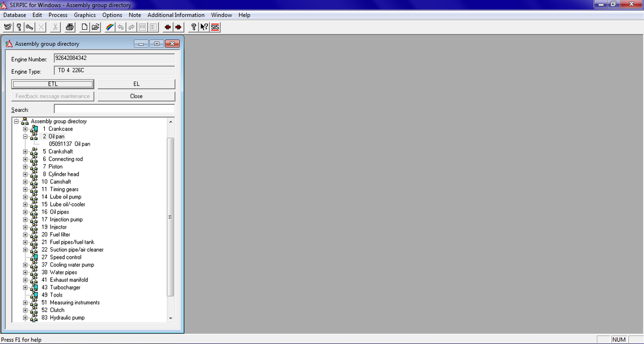Expand the 52 Clutch node

26,310
